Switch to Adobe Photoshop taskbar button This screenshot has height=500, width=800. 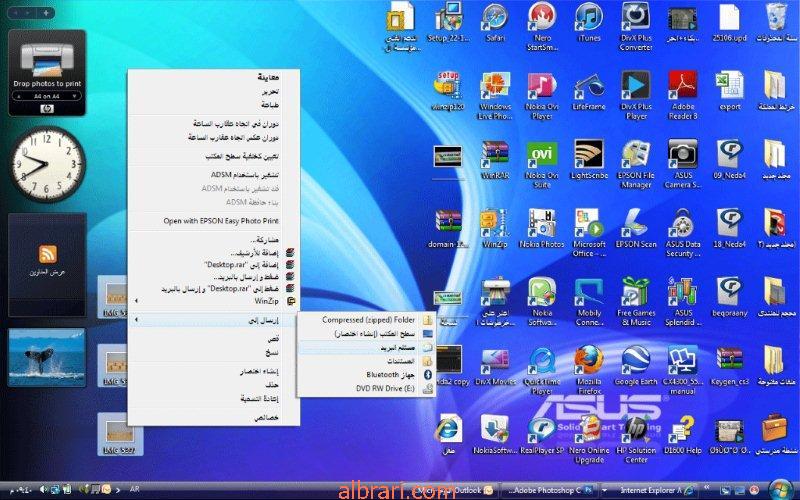(548, 490)
